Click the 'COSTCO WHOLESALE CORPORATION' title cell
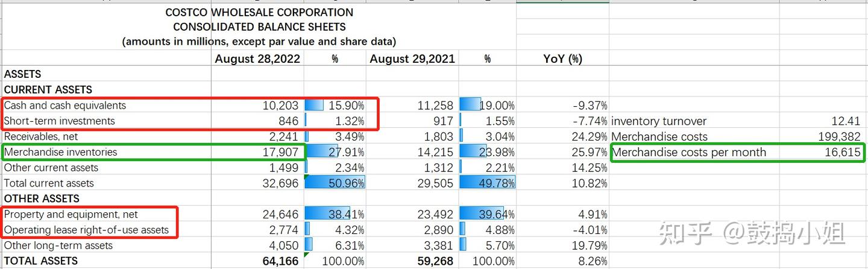 pyautogui.click(x=259, y=12)
